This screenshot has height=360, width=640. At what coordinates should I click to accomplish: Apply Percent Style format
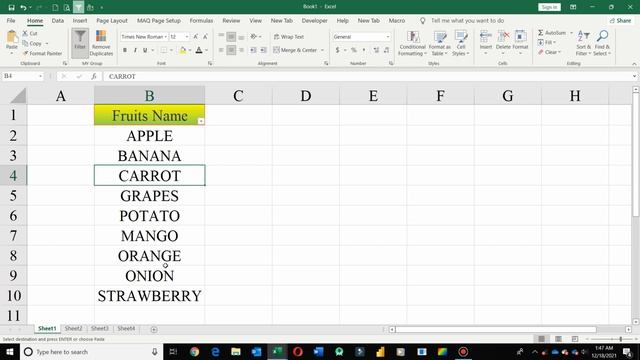(353, 50)
